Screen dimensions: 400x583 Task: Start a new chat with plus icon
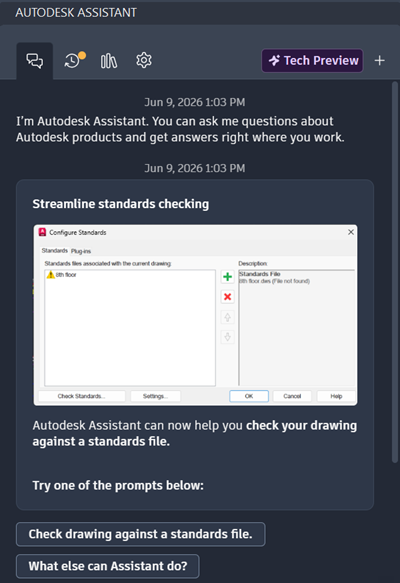pyautogui.click(x=380, y=61)
